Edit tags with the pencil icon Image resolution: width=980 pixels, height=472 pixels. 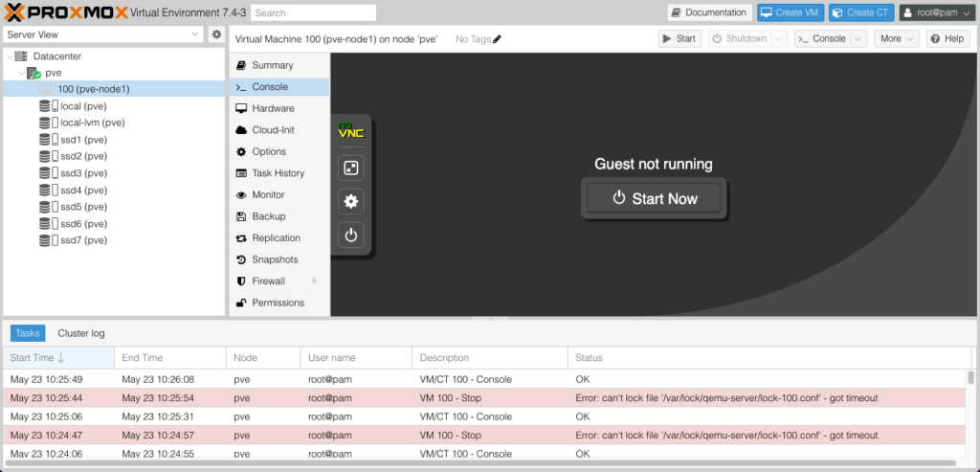click(497, 39)
